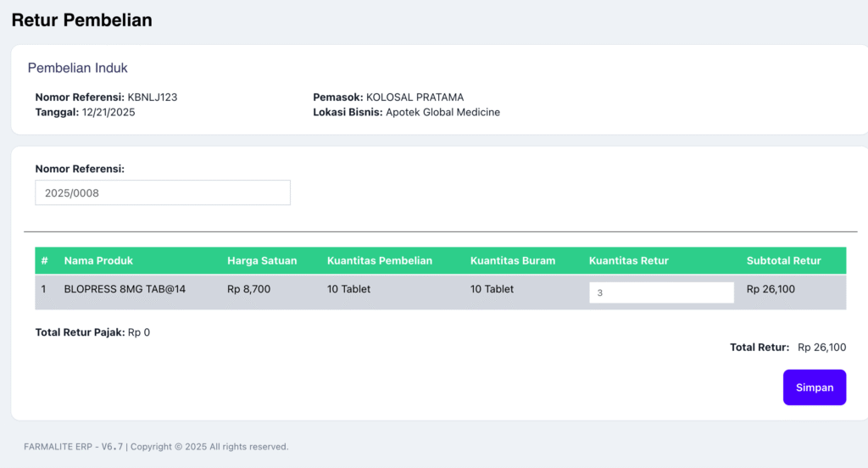This screenshot has height=468, width=868.
Task: Select the Kuantitas Pembelian column header
Action: tap(380, 260)
